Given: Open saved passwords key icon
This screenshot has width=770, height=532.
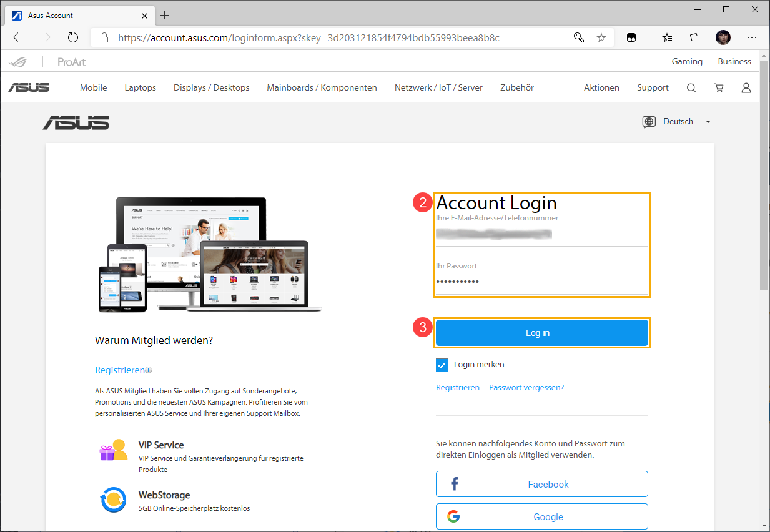Looking at the screenshot, I should click(x=579, y=37).
